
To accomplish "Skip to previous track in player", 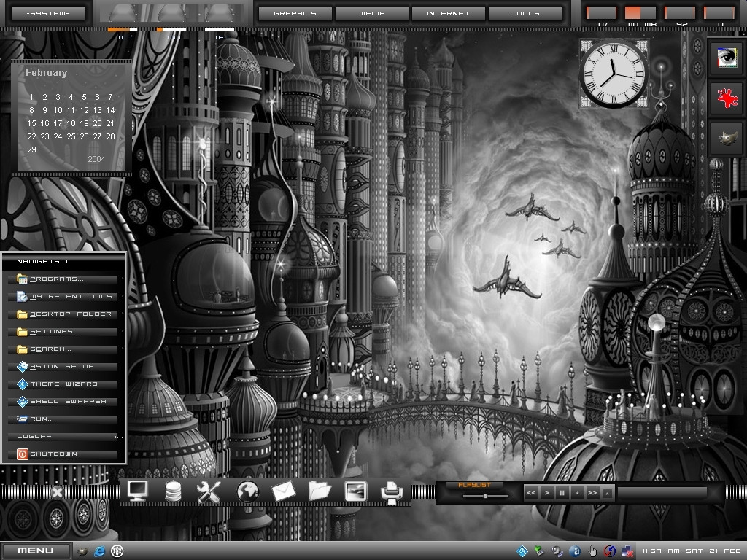I will tap(531, 493).
